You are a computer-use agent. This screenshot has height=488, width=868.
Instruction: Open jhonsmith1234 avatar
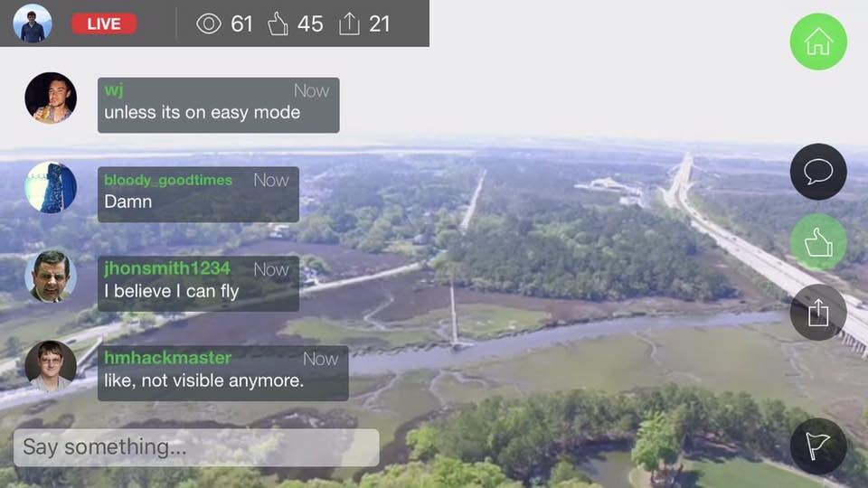pyautogui.click(x=51, y=277)
